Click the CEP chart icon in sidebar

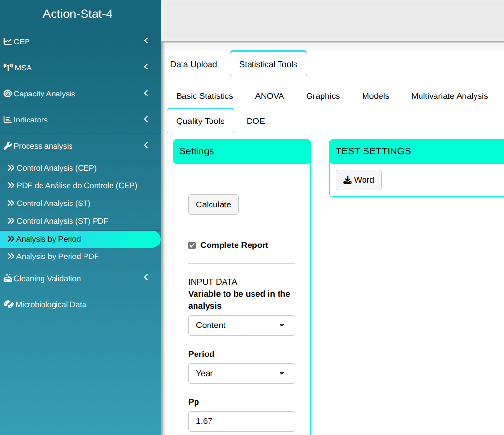(8, 41)
